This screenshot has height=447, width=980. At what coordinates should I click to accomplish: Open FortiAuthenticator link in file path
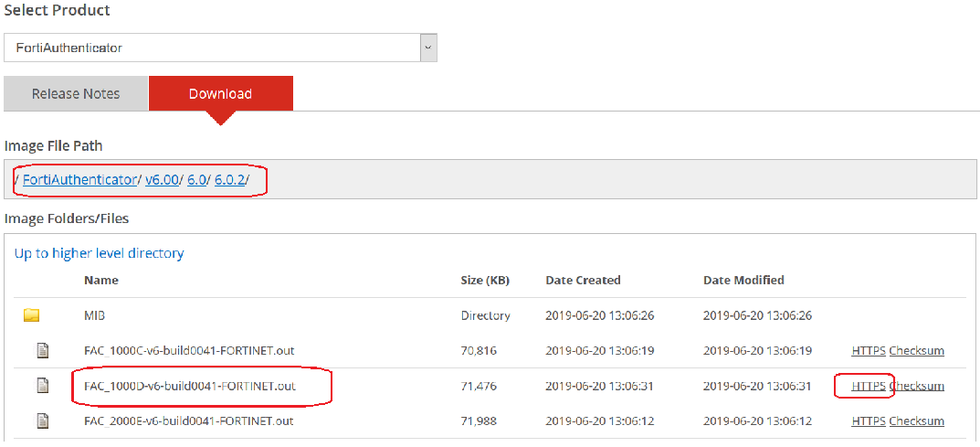(79, 180)
